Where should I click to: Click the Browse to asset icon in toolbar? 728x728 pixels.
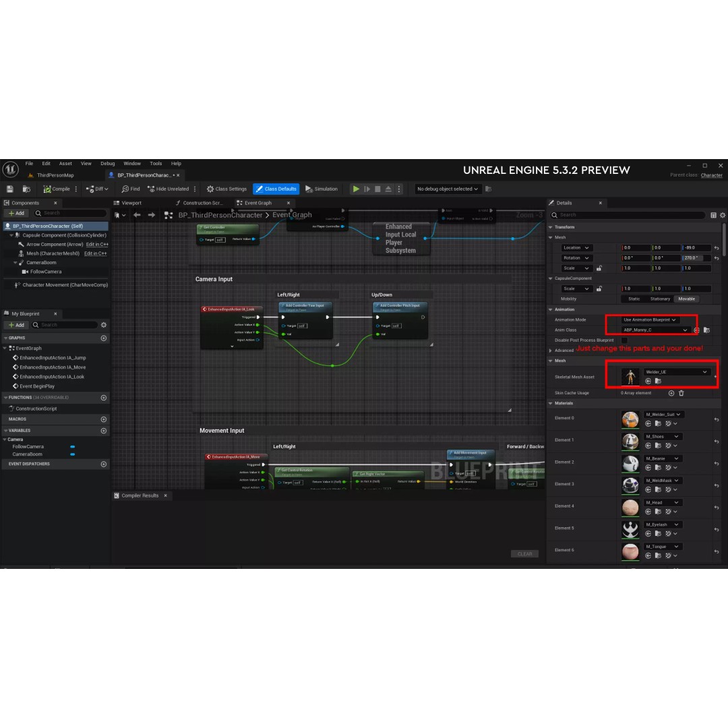[x=26, y=189]
